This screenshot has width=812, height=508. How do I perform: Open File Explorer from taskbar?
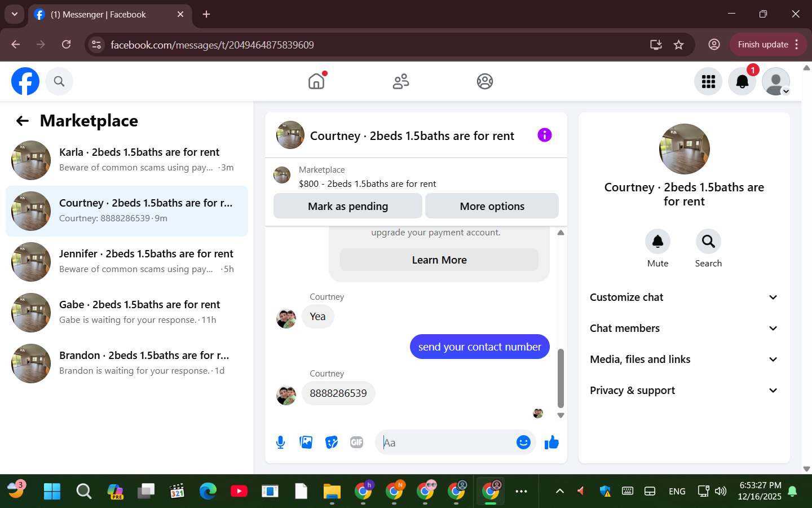pyautogui.click(x=332, y=491)
